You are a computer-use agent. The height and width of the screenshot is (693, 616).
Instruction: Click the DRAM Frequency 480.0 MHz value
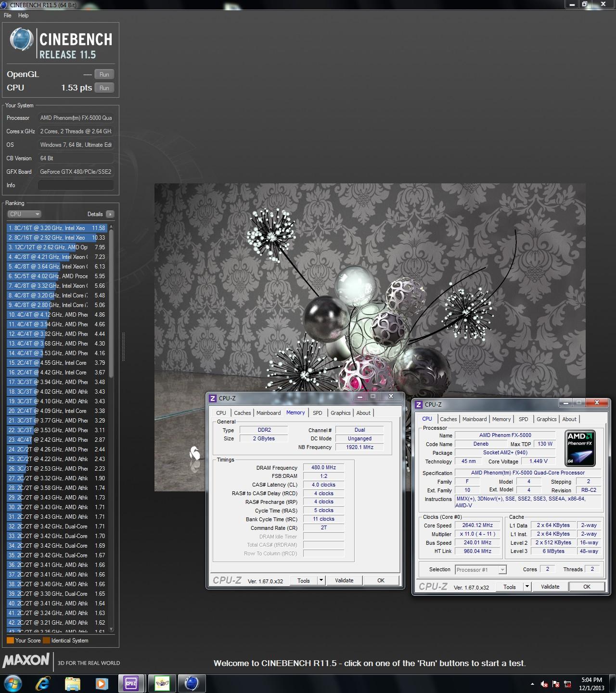click(323, 468)
